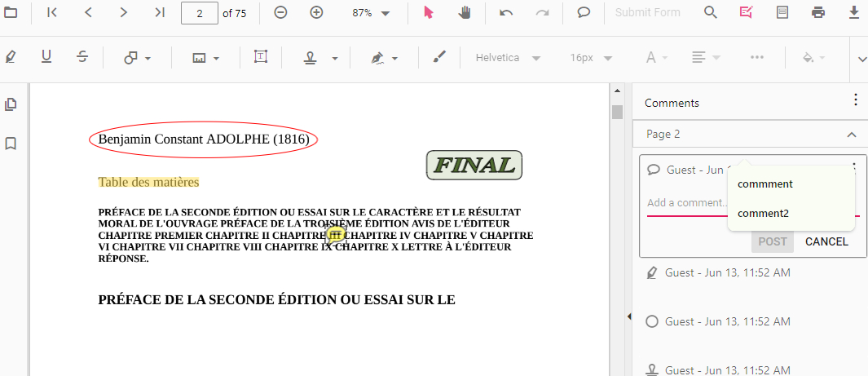Viewport: 868px width, 376px height.
Task: Select the free text annotation tool
Action: [261, 56]
